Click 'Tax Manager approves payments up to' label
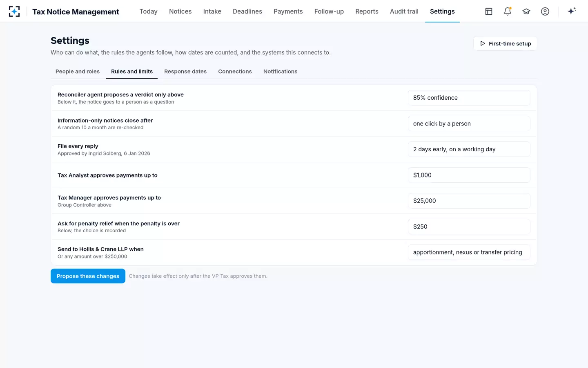Screen dimensions: 588x368 (x=109, y=197)
